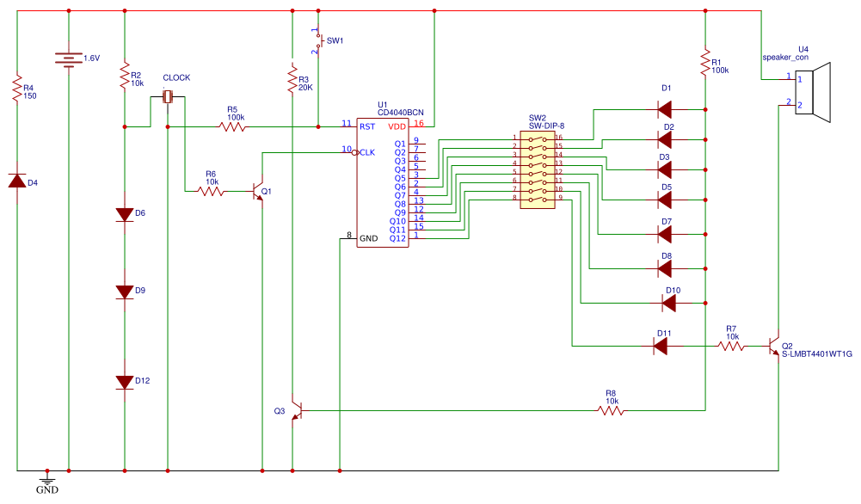Select diode D11
The image size is (861, 504).
pyautogui.click(x=661, y=346)
